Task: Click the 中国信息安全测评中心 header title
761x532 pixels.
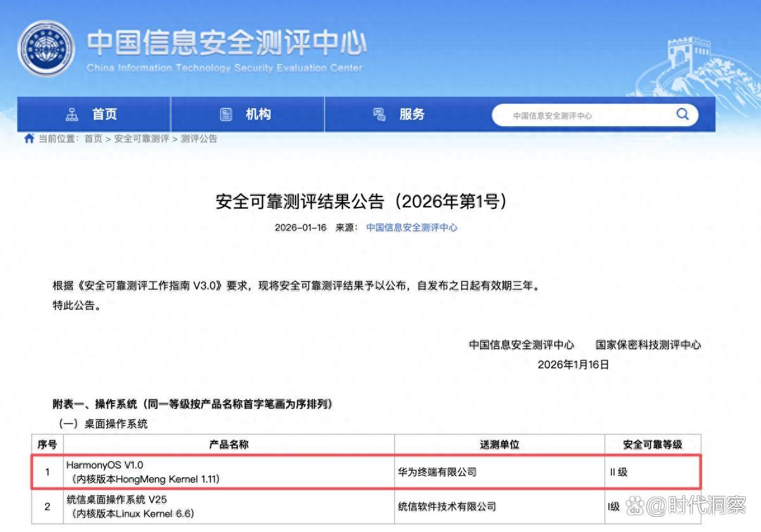Action: [x=226, y=43]
